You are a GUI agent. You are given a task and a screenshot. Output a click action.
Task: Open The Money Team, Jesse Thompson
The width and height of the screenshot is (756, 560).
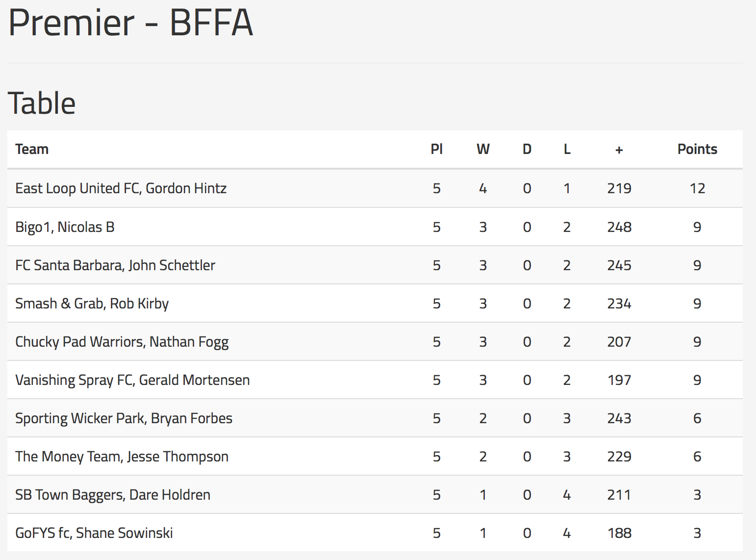122,457
